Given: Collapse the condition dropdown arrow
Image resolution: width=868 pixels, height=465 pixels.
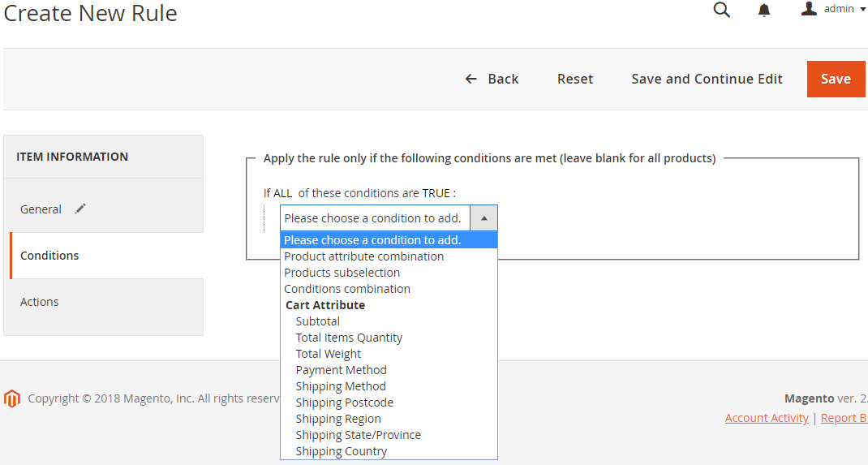Looking at the screenshot, I should pos(483,218).
